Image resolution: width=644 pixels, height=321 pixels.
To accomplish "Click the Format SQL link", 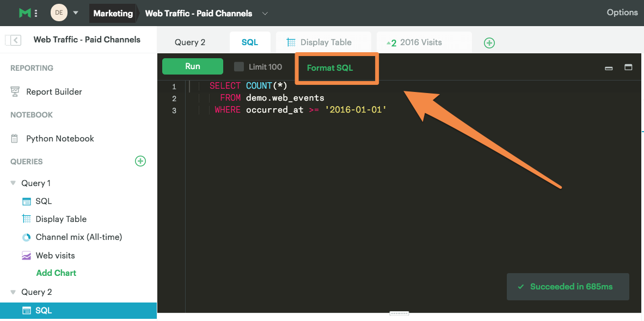I will pos(330,68).
